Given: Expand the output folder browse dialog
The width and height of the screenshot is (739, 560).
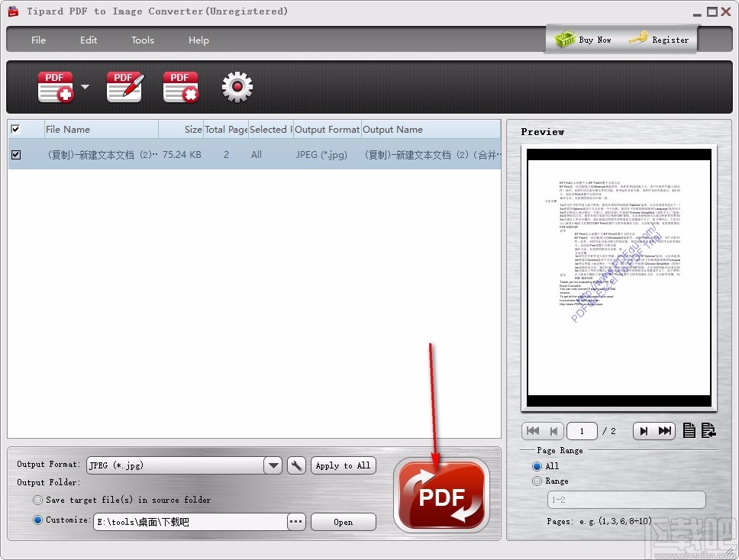Looking at the screenshot, I should tap(295, 521).
